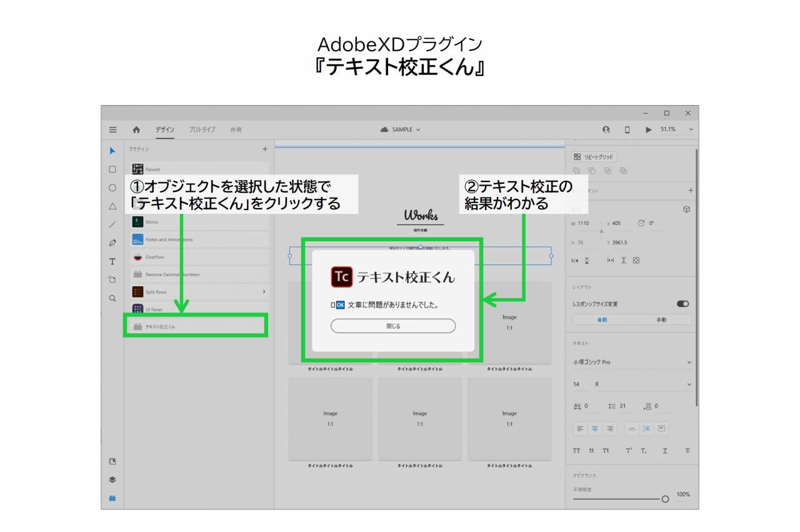Run the UI Faces plugin
Image resolution: width=800 pixels, height=532 pixels.
pyautogui.click(x=199, y=309)
